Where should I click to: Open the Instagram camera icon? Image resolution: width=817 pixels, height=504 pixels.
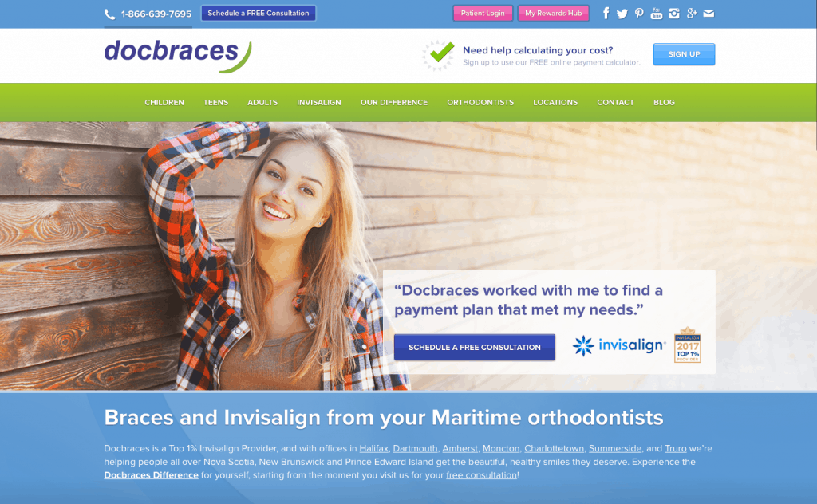pyautogui.click(x=674, y=14)
